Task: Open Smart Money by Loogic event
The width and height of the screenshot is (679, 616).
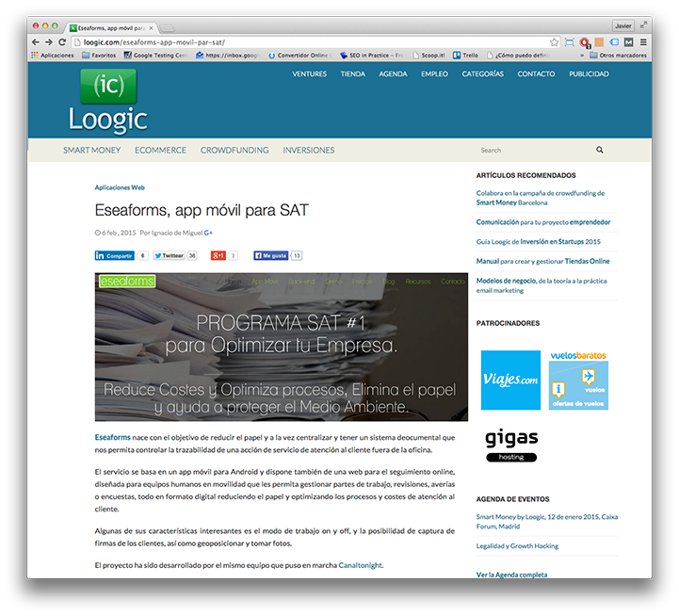Action: point(547,521)
